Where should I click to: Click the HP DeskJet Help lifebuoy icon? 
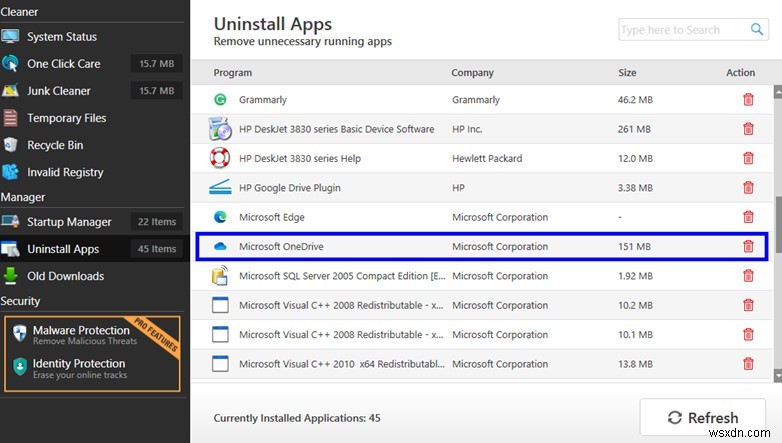pyautogui.click(x=219, y=158)
